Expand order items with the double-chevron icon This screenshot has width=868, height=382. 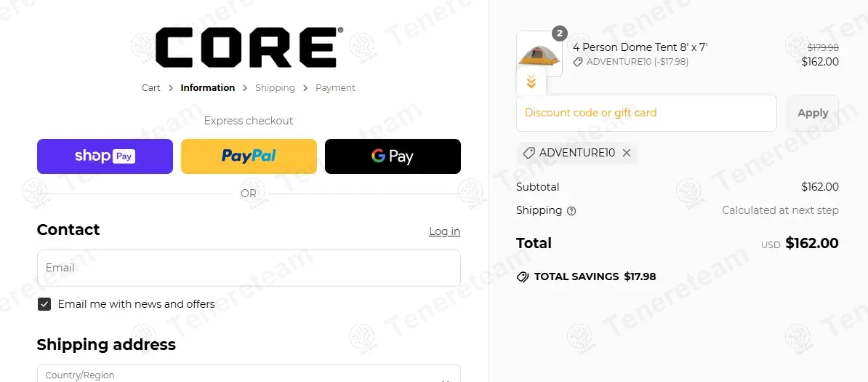[x=531, y=83]
